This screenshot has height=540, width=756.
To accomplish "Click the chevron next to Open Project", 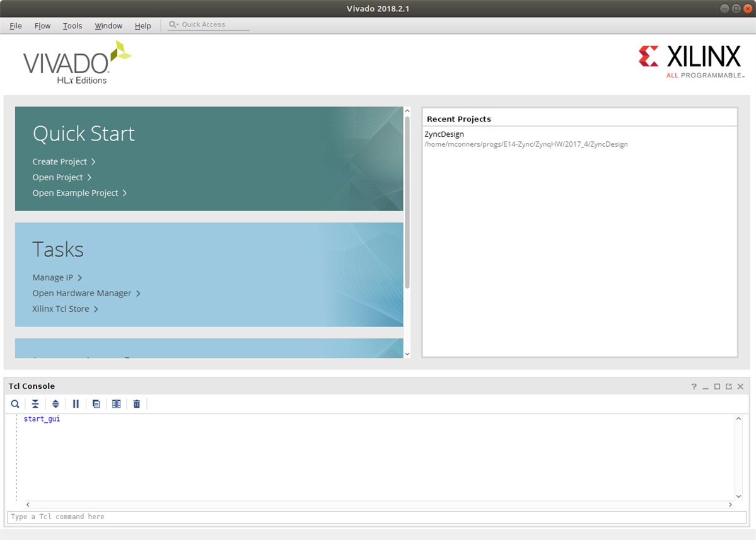I will tap(89, 178).
